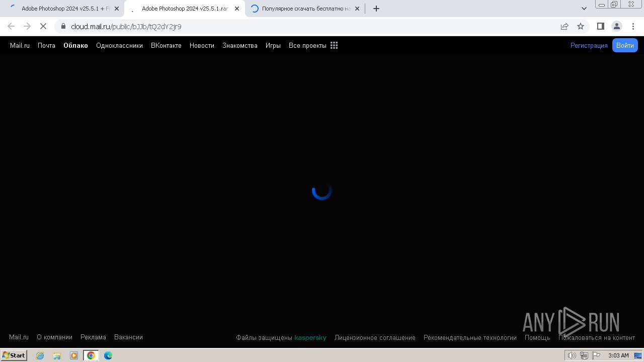Viewport: 644px width, 362px height.
Task: Click Пожаловаться на контент link
Action: [597, 338]
